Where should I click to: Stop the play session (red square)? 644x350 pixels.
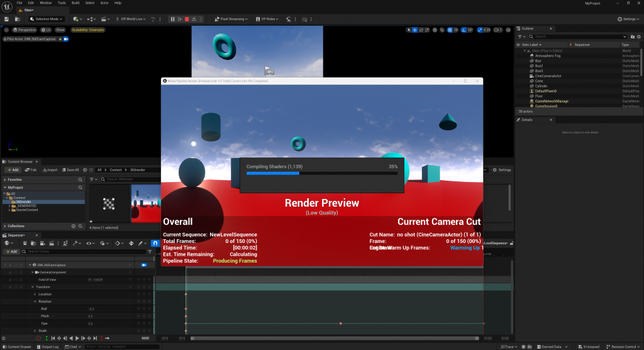pyautogui.click(x=187, y=19)
